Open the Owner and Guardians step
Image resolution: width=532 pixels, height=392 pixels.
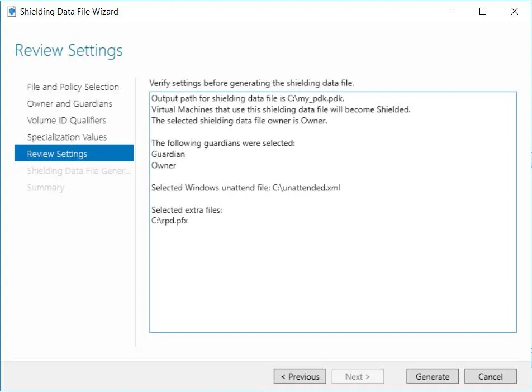(69, 104)
